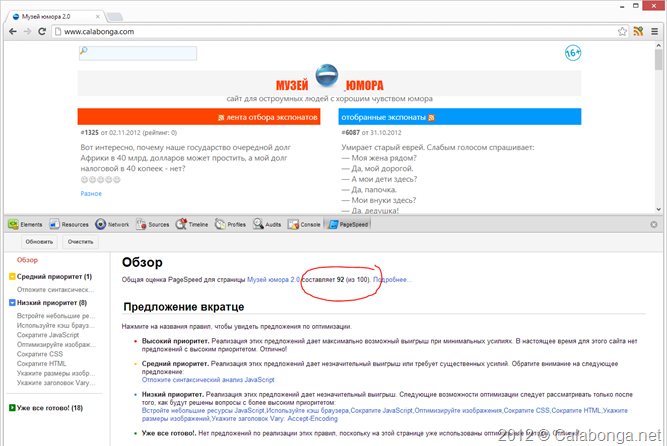
Task: Click the site search input field
Action: click(138, 53)
